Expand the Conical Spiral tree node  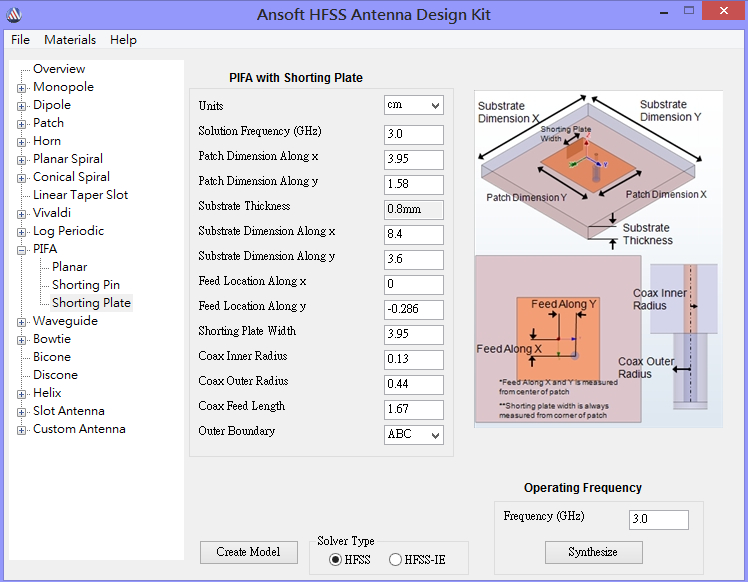point(21,178)
